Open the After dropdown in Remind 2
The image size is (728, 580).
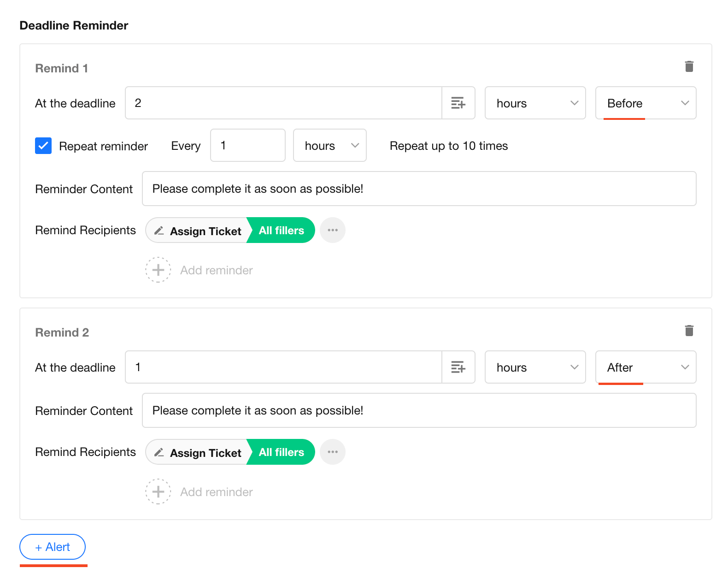tap(645, 367)
